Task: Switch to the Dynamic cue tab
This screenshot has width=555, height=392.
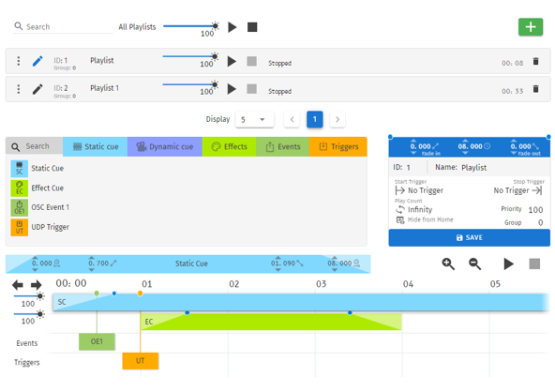Action: coord(165,146)
